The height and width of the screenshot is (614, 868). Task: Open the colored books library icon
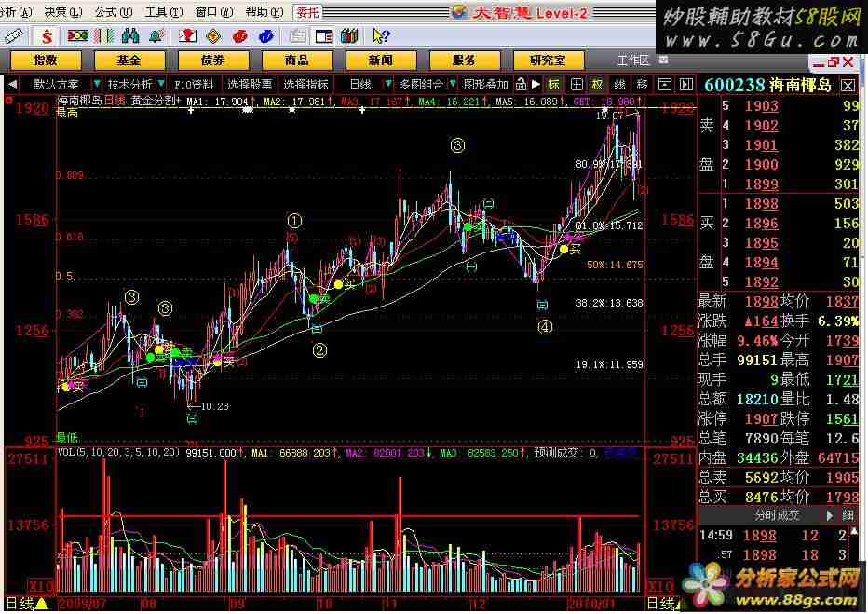(x=350, y=36)
